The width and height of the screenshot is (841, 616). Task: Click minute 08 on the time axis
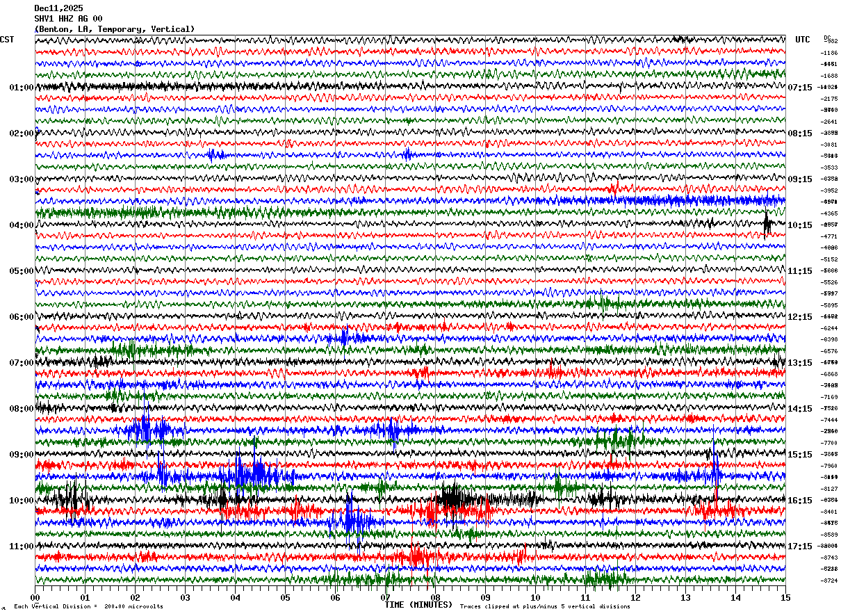point(435,597)
